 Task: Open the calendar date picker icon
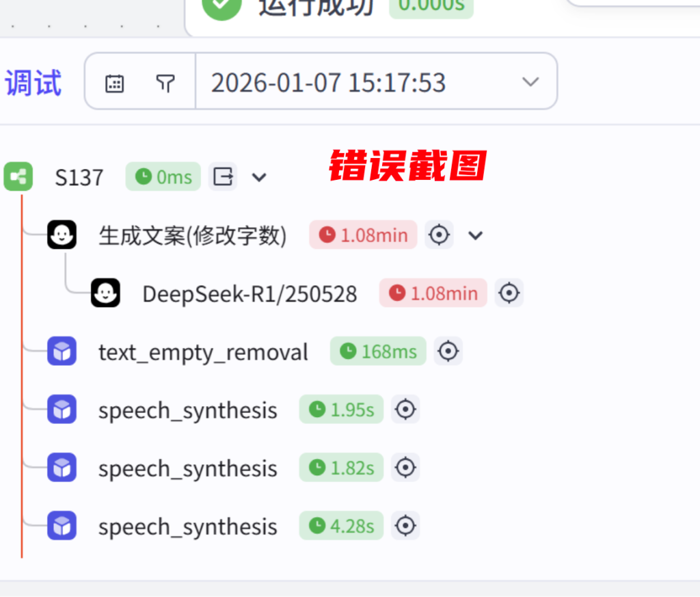click(114, 83)
